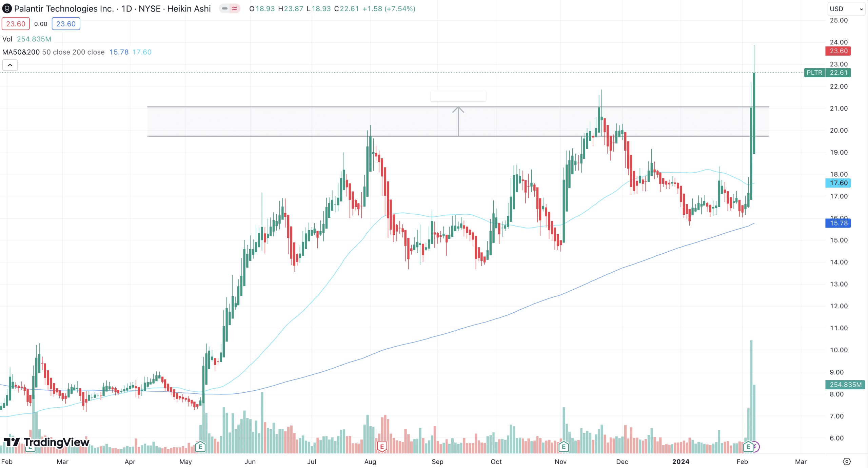
Task: Click the red August earnings E marker
Action: [x=382, y=447]
